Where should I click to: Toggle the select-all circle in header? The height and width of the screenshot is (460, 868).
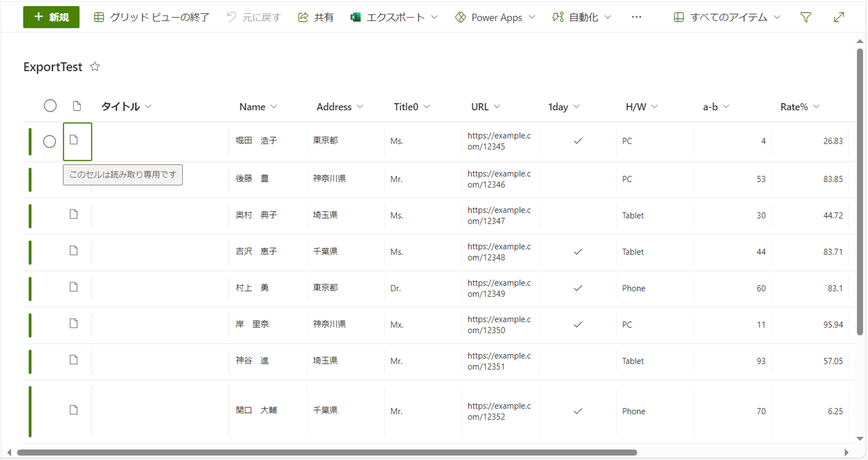pyautogui.click(x=50, y=106)
